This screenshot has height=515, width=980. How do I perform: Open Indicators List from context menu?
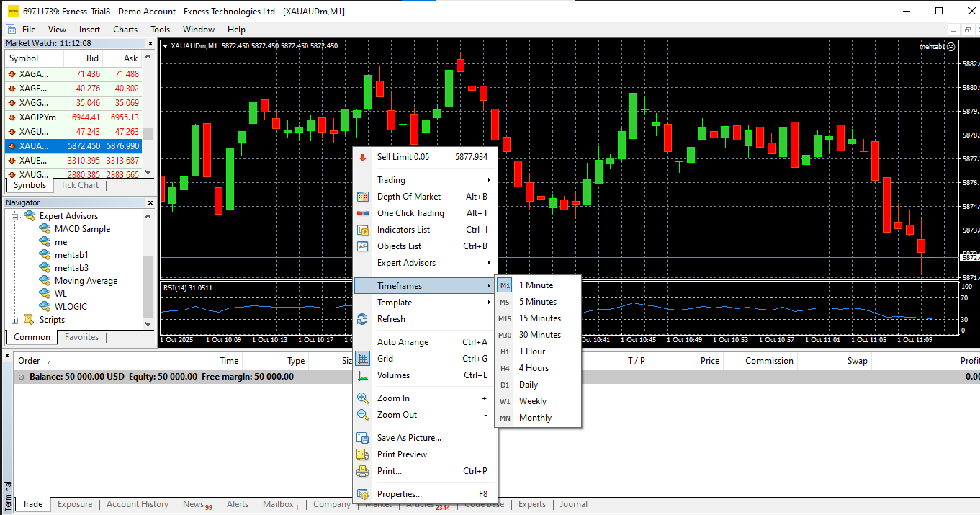pyautogui.click(x=403, y=230)
